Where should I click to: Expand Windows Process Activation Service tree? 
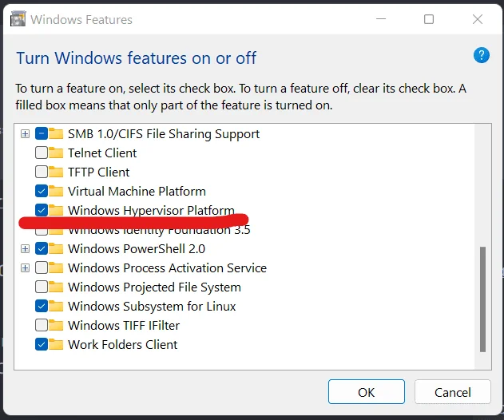pyautogui.click(x=25, y=267)
